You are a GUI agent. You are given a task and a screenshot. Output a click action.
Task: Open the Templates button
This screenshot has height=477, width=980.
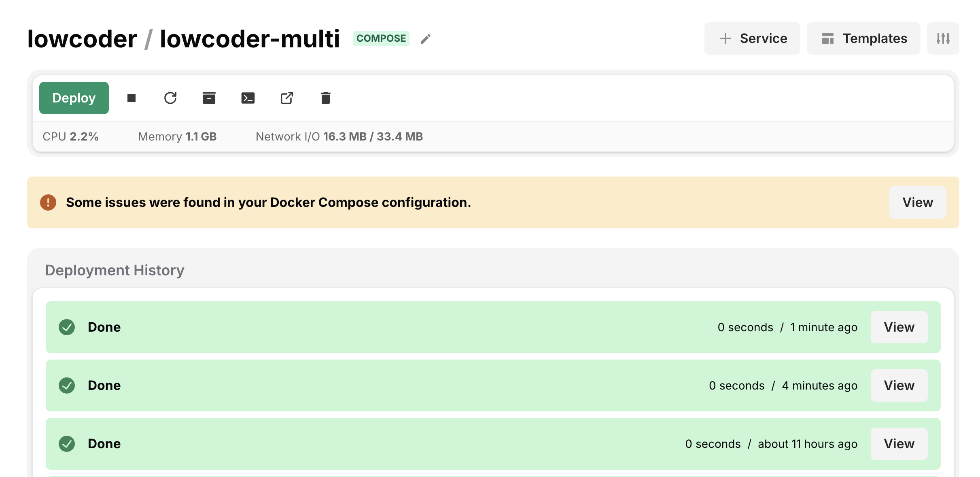tap(863, 38)
